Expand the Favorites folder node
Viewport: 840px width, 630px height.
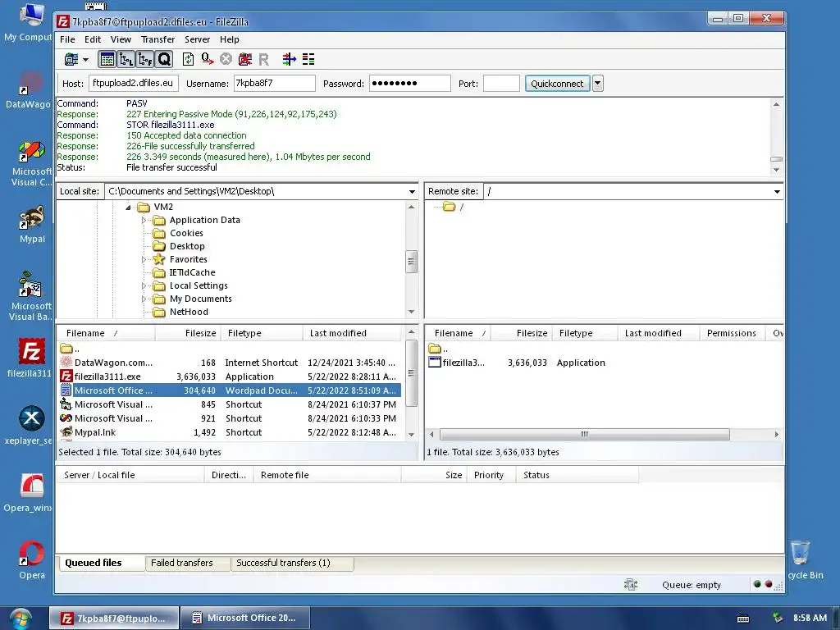point(144,259)
